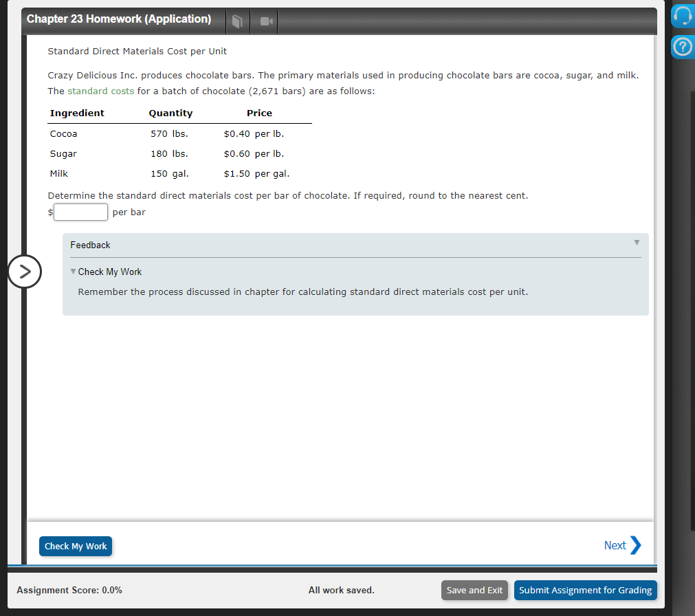
Task: Collapse the Check My Work disclosure triangle
Action: [x=73, y=271]
